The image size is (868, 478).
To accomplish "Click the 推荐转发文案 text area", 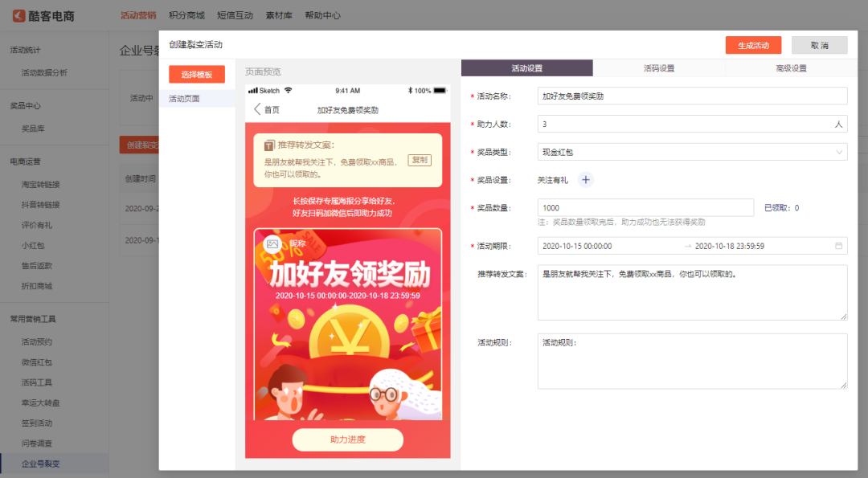I will pyautogui.click(x=692, y=292).
